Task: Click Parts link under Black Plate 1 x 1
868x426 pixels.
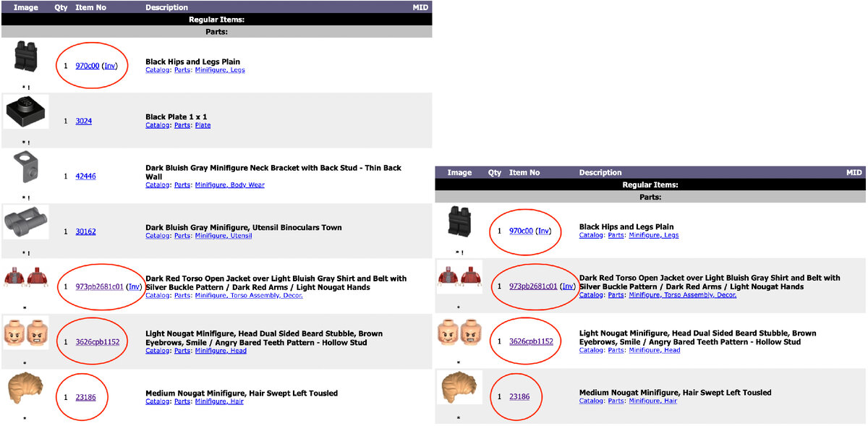Action: tap(182, 125)
